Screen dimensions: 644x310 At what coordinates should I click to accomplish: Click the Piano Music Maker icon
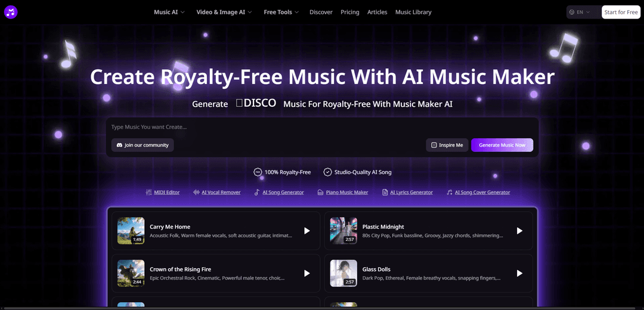(321, 192)
